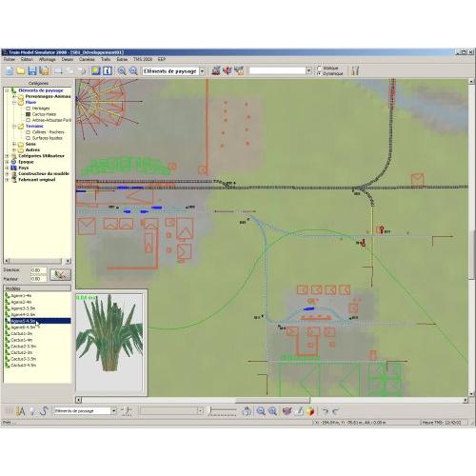Click the top toolbar zoom in magnifier
The height and width of the screenshot is (476, 476).
point(122,70)
